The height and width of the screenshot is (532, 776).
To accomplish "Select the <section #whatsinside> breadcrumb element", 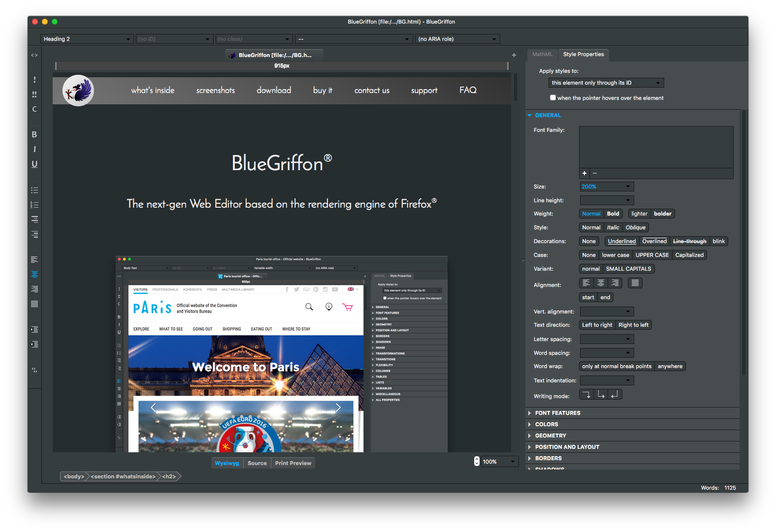I will click(x=123, y=476).
